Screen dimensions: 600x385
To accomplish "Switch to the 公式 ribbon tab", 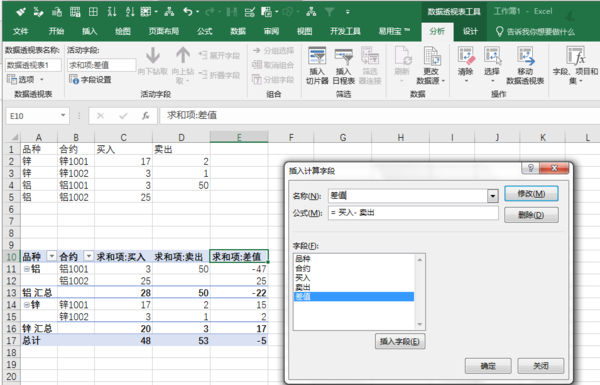I will (x=205, y=31).
